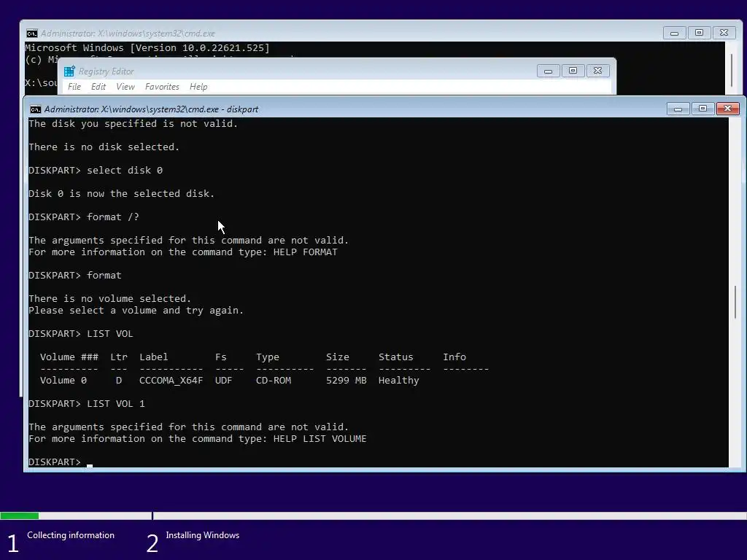Maximize the diskpart command prompt window
The image size is (747, 560).
703,109
